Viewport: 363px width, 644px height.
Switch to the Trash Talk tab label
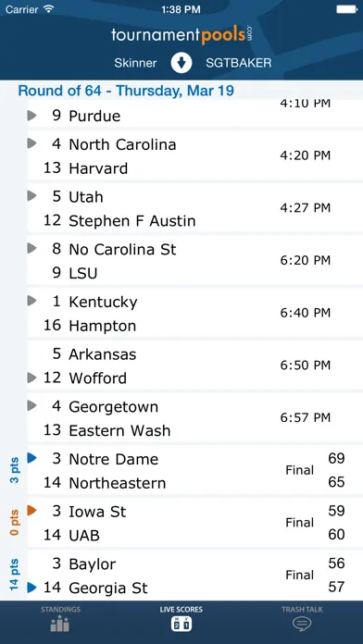(x=302, y=610)
